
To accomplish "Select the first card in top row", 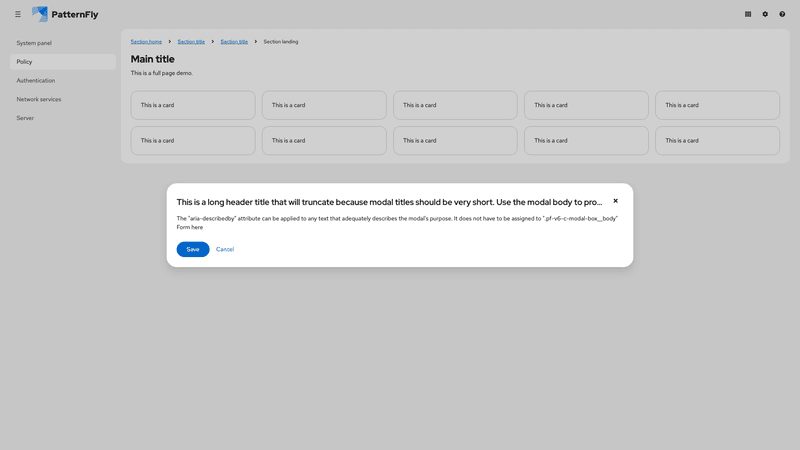I will coord(193,105).
